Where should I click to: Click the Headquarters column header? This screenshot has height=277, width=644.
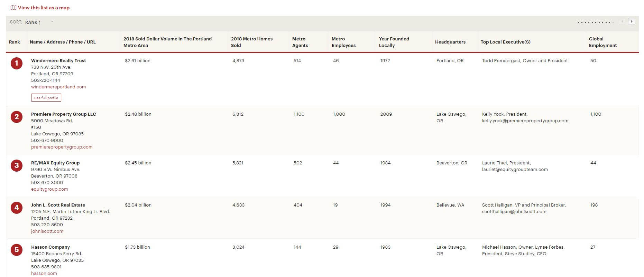[x=450, y=42]
